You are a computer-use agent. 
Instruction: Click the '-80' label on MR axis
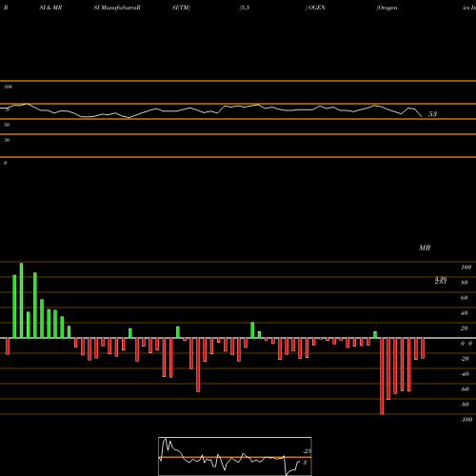(x=465, y=405)
